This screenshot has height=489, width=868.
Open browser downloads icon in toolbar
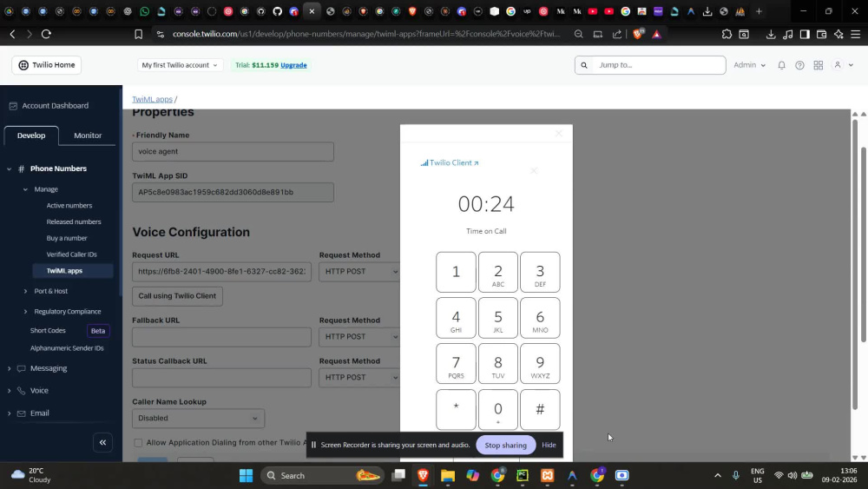[771, 35]
